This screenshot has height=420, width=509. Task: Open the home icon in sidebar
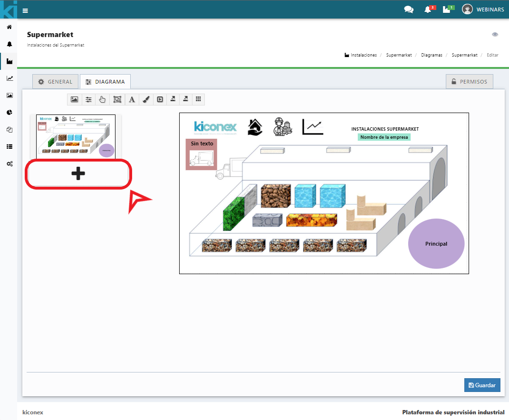tap(9, 27)
